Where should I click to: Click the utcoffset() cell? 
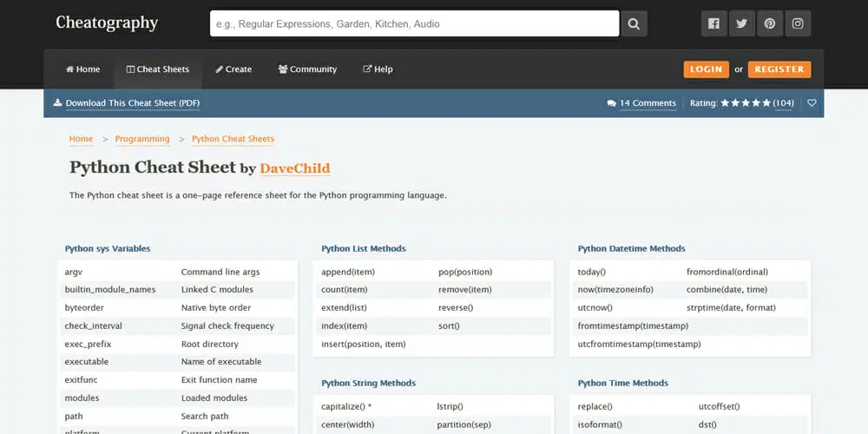(x=719, y=406)
